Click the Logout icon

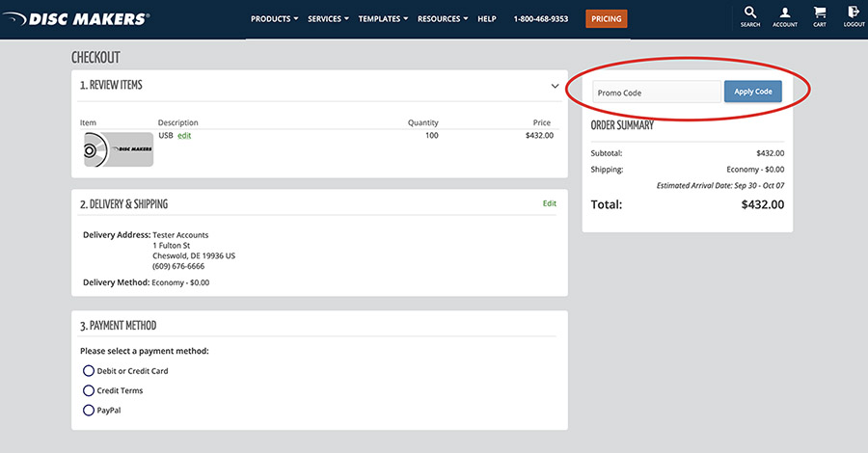point(854,16)
